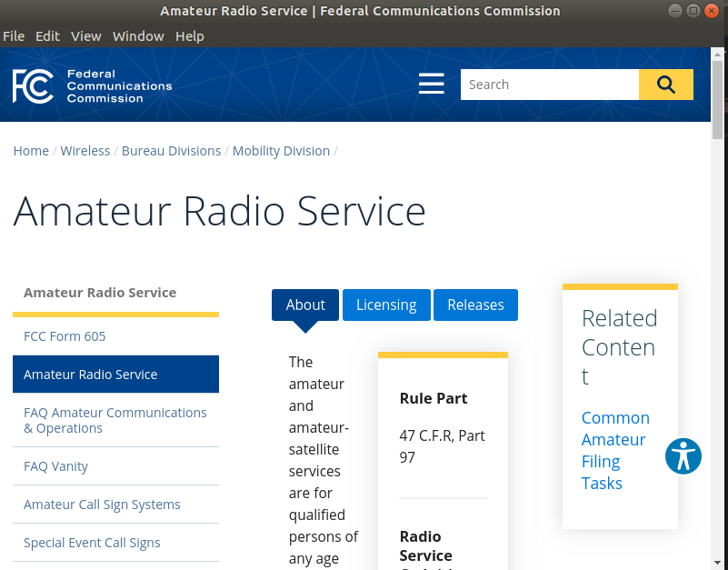Open the Mobility Division breadcrumb link

click(281, 151)
